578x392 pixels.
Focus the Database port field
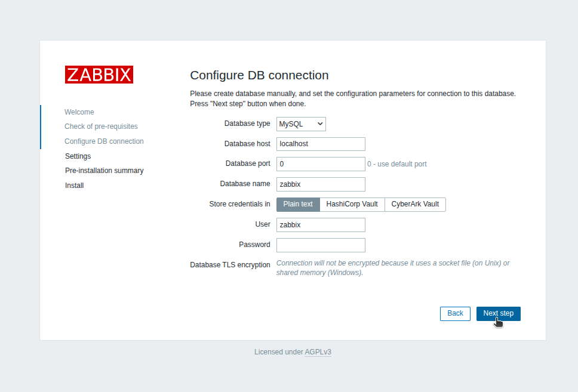click(321, 164)
